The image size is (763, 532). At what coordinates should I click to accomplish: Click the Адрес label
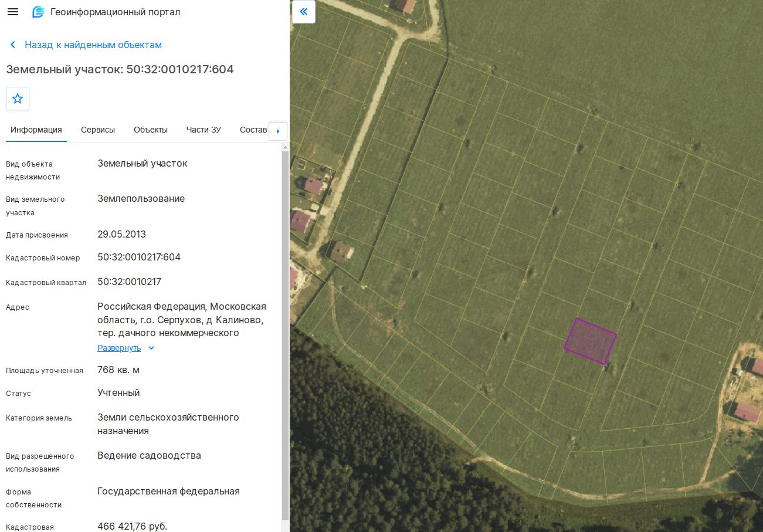18,307
